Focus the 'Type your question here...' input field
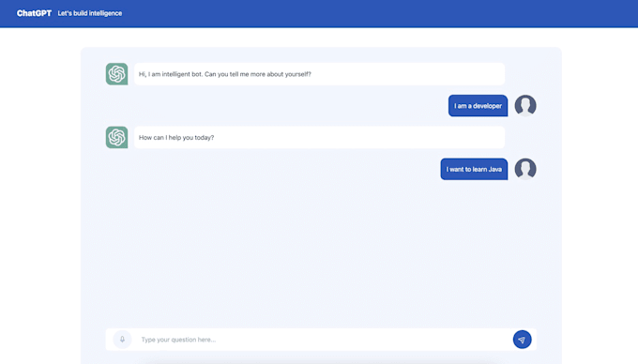 (322, 340)
